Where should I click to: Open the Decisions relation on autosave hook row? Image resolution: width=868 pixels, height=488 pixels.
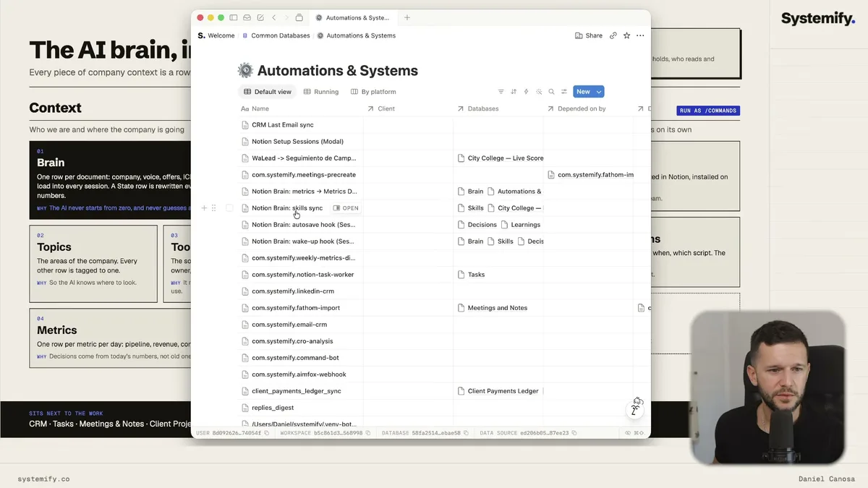(x=477, y=225)
